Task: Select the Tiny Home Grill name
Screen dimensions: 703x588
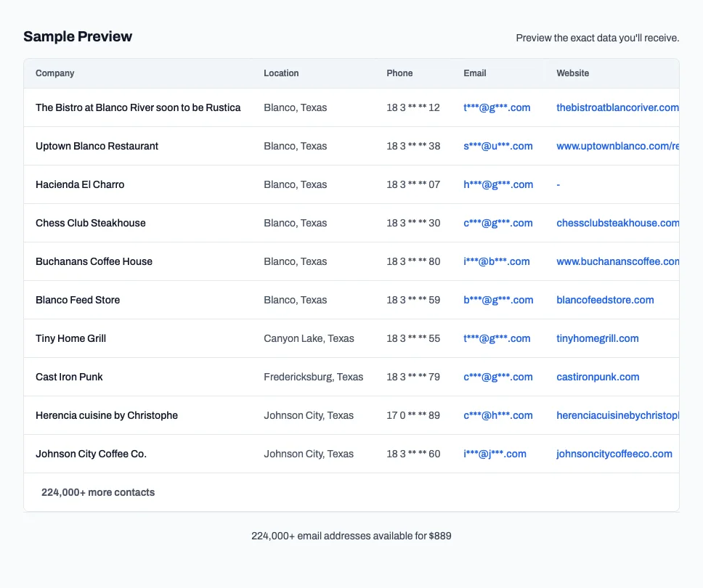Action: (x=71, y=339)
